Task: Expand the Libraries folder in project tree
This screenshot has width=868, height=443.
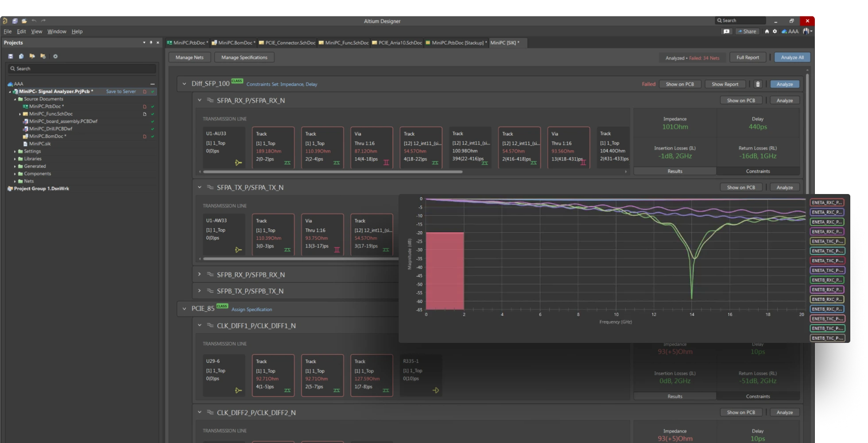Action: tap(15, 159)
